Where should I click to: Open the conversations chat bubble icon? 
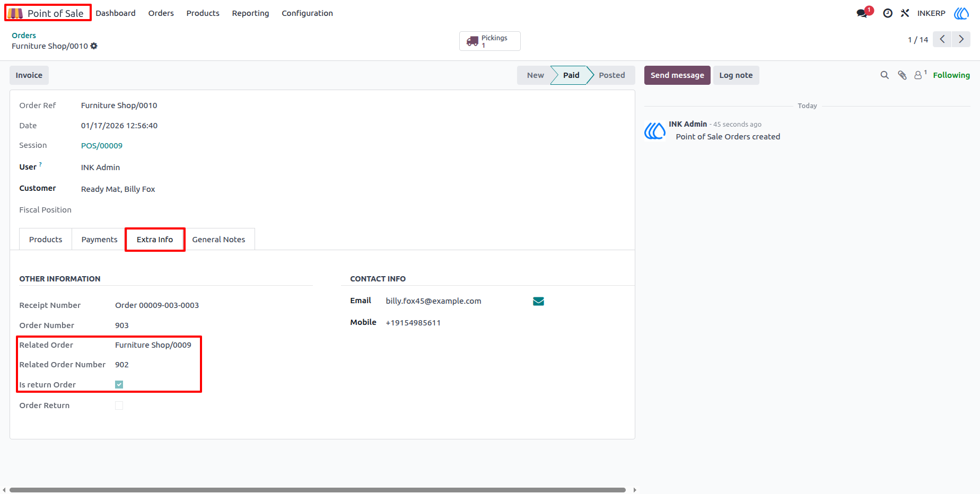click(862, 13)
